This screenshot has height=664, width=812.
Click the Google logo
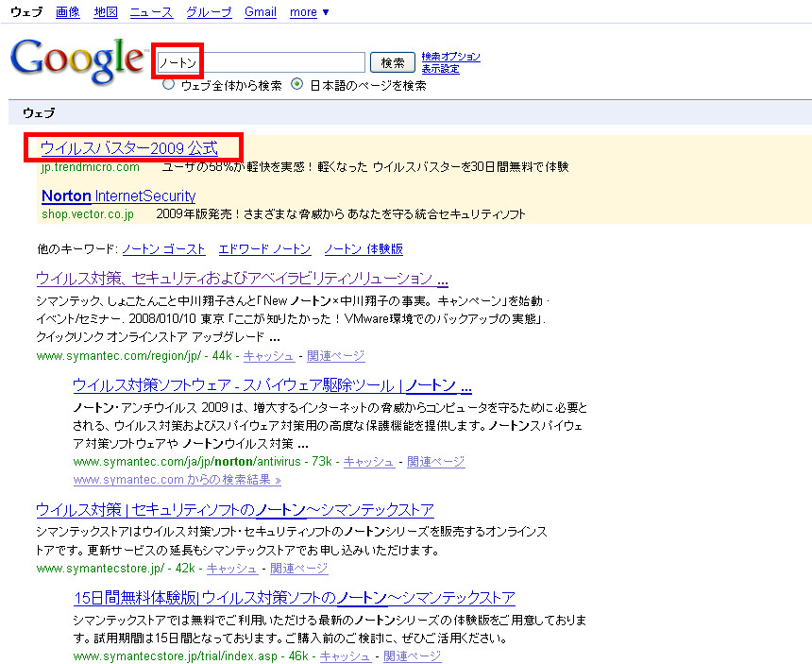coord(77,60)
